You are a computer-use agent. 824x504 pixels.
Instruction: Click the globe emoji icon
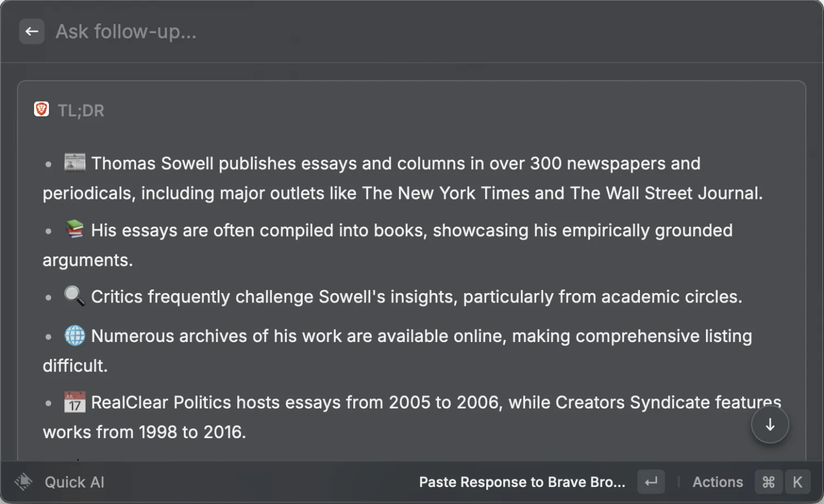point(75,335)
